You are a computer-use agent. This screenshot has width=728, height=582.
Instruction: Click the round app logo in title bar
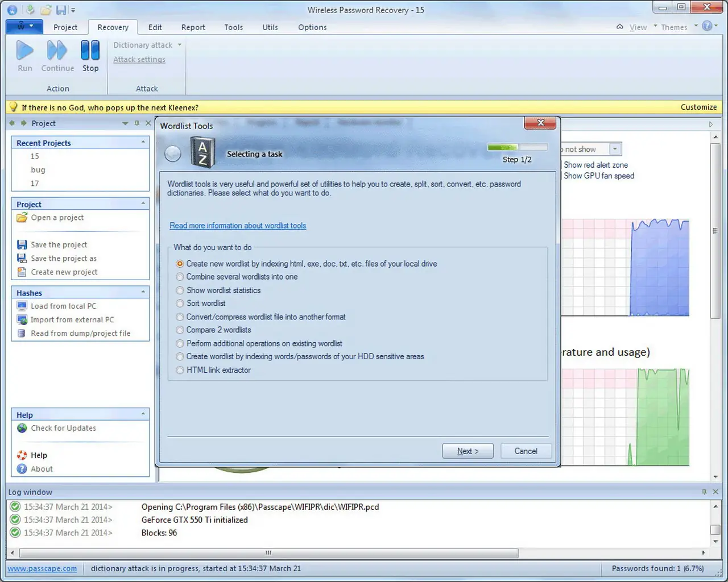[12, 10]
